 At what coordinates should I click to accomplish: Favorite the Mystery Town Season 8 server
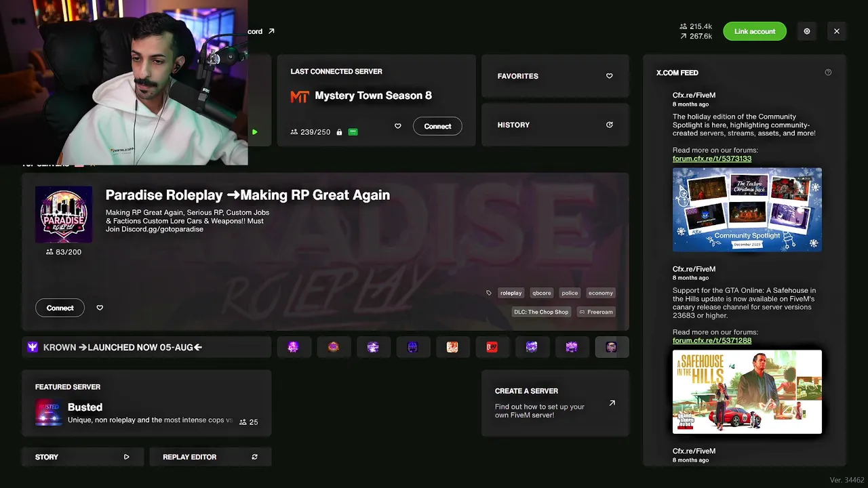point(398,126)
